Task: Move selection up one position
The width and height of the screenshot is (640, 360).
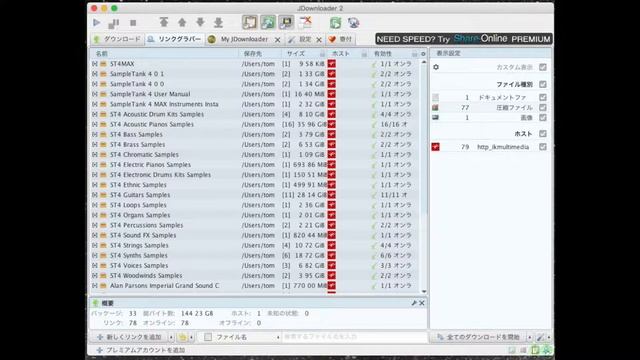Action: [182, 22]
